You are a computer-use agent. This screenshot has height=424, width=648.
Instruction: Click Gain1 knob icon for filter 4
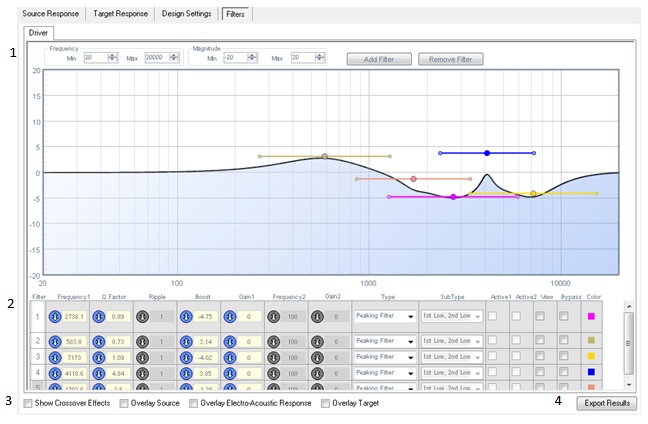(230, 374)
